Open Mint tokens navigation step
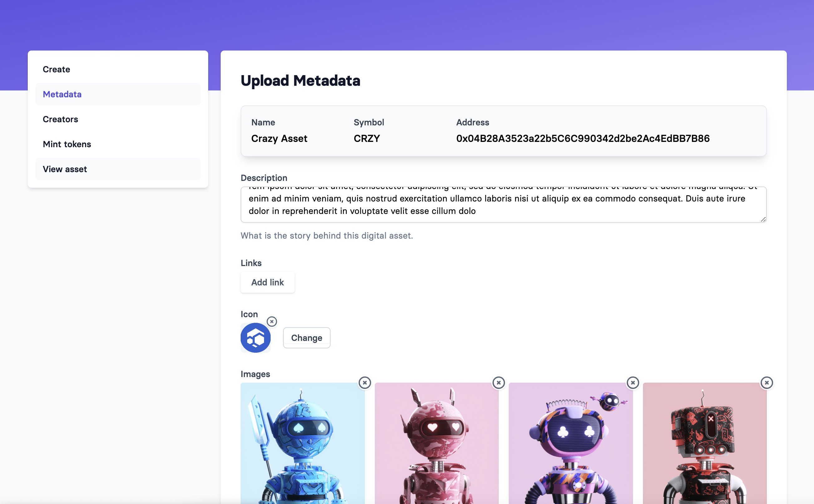814x504 pixels. [67, 143]
